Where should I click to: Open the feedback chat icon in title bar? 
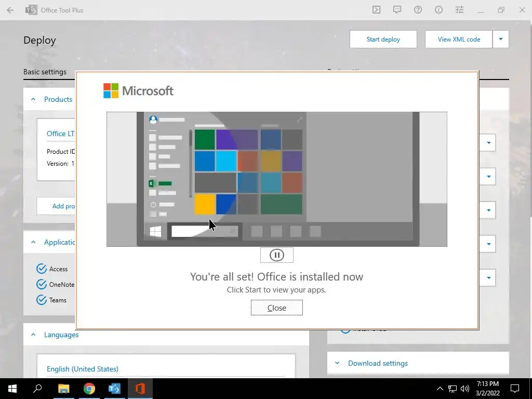coord(397,10)
